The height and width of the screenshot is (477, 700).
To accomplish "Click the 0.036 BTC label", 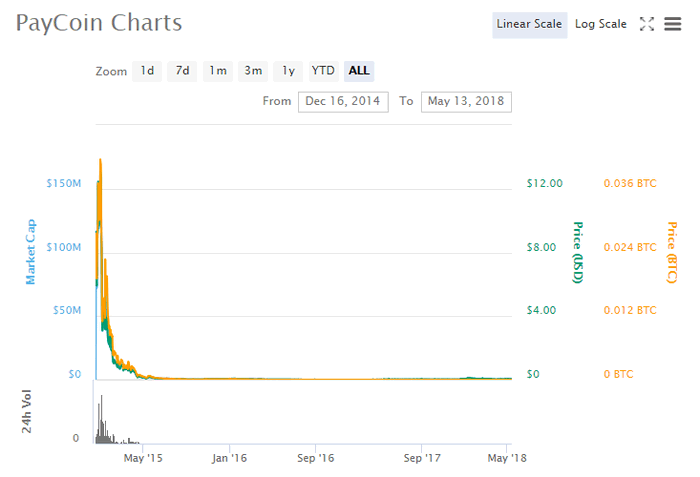I will [x=630, y=183].
